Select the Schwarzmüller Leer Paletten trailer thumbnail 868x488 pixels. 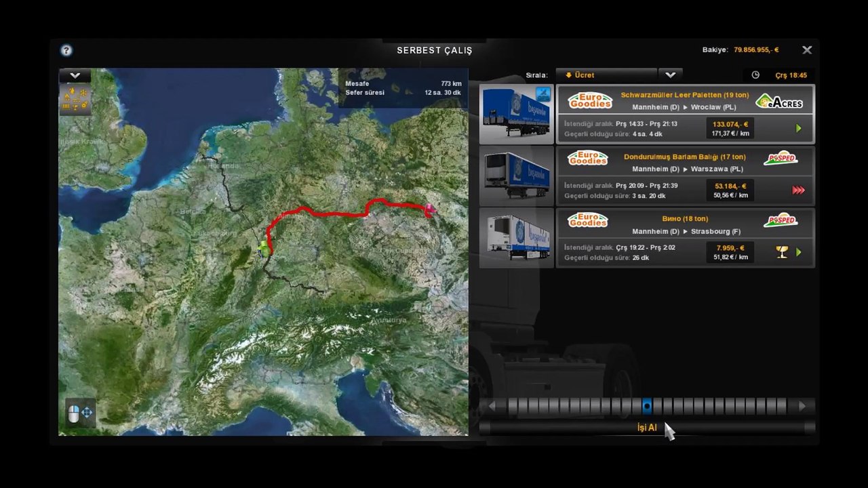pos(516,114)
